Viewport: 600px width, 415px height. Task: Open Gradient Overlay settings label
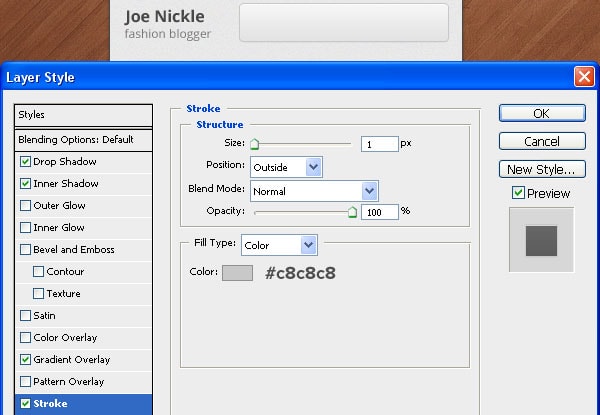[72, 360]
